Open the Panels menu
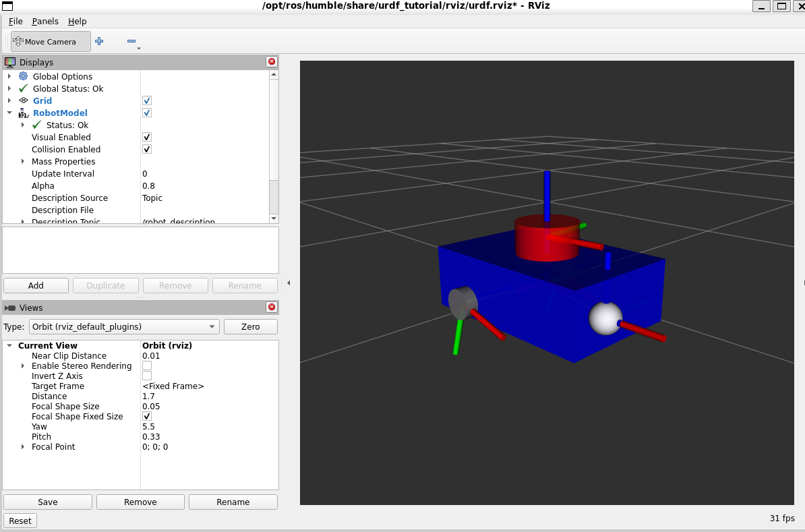 coord(45,22)
